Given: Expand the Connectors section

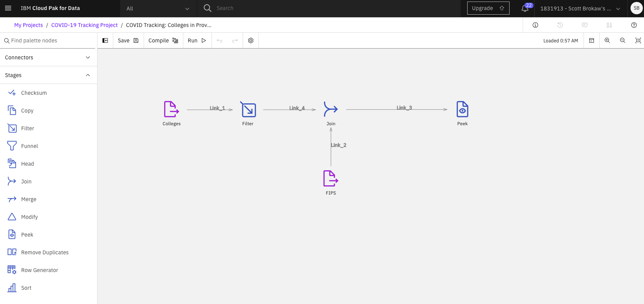Looking at the screenshot, I should (49, 57).
